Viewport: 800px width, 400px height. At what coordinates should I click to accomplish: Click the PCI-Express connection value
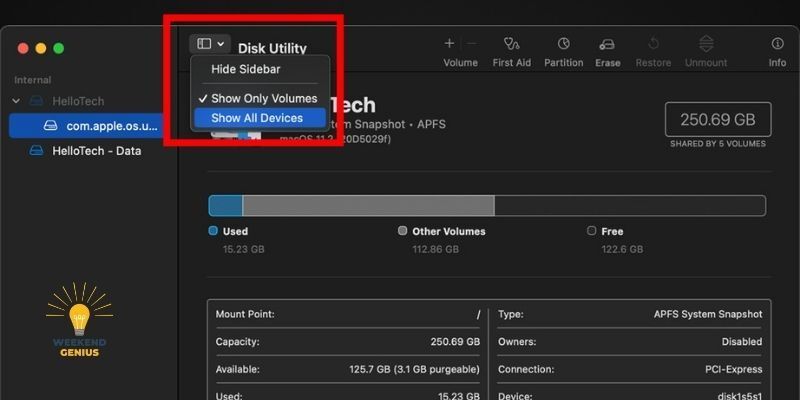click(734, 369)
